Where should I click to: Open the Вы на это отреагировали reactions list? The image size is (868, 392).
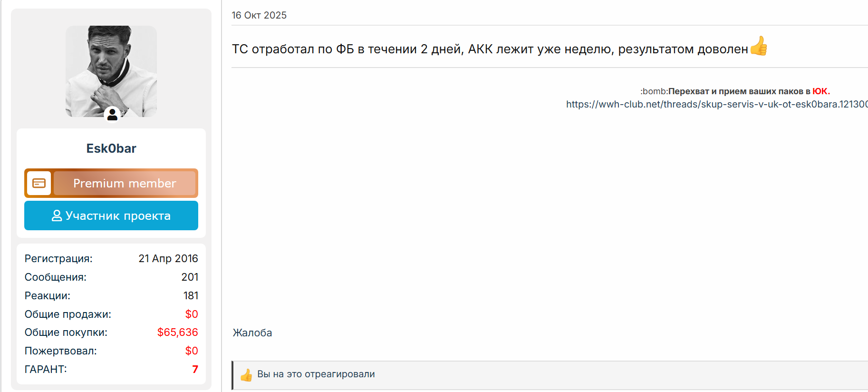(x=316, y=374)
